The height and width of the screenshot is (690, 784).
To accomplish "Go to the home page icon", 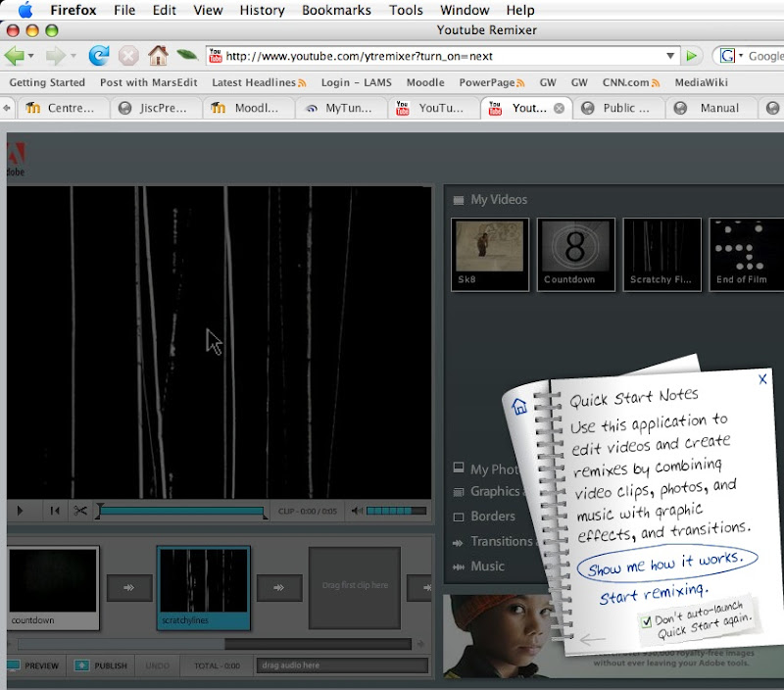I will [x=158, y=55].
